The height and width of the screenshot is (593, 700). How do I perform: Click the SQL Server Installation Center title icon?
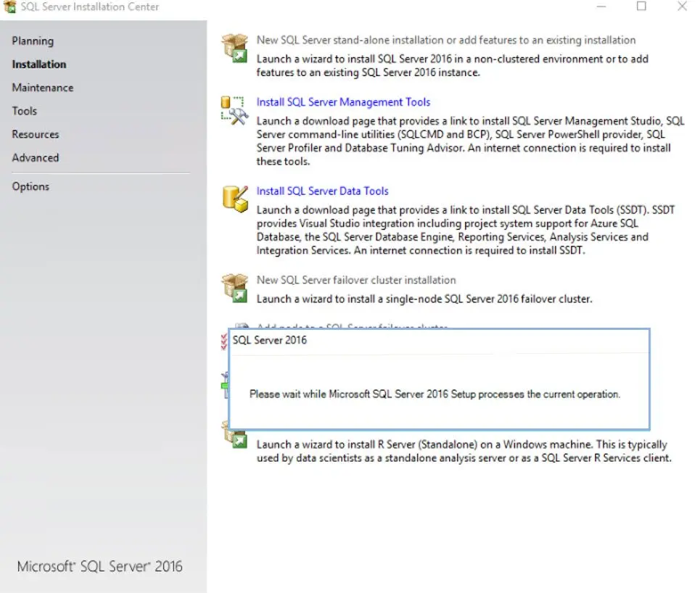10,7
